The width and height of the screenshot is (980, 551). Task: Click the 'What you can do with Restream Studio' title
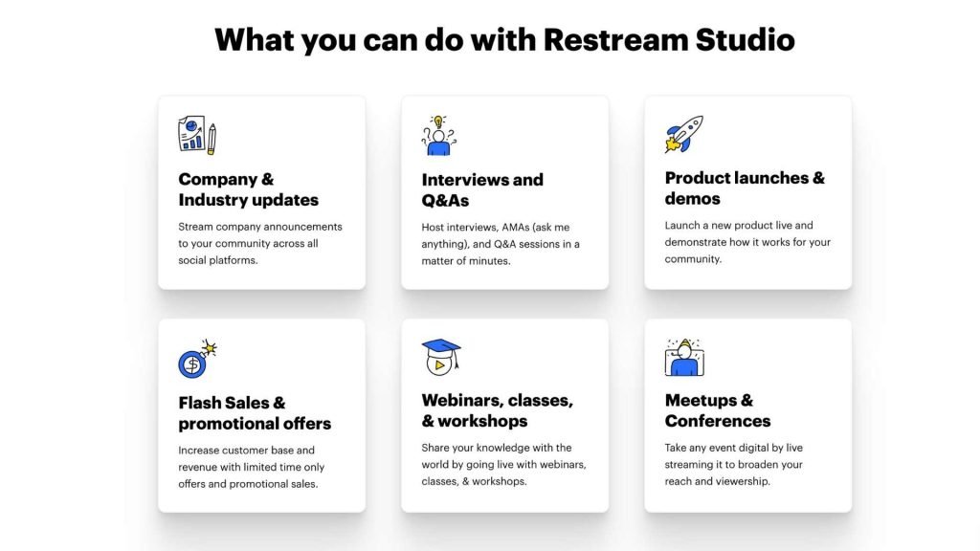pos(504,39)
